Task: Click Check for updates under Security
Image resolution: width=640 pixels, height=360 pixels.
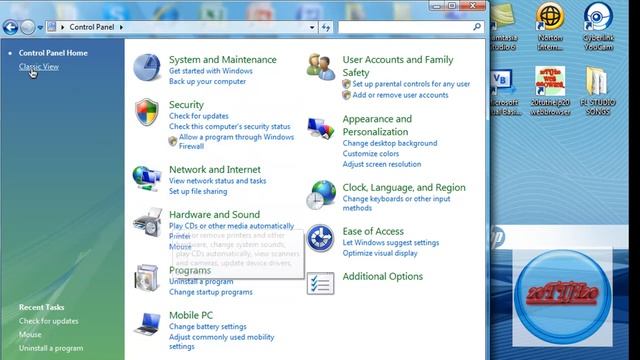Action: click(x=199, y=116)
